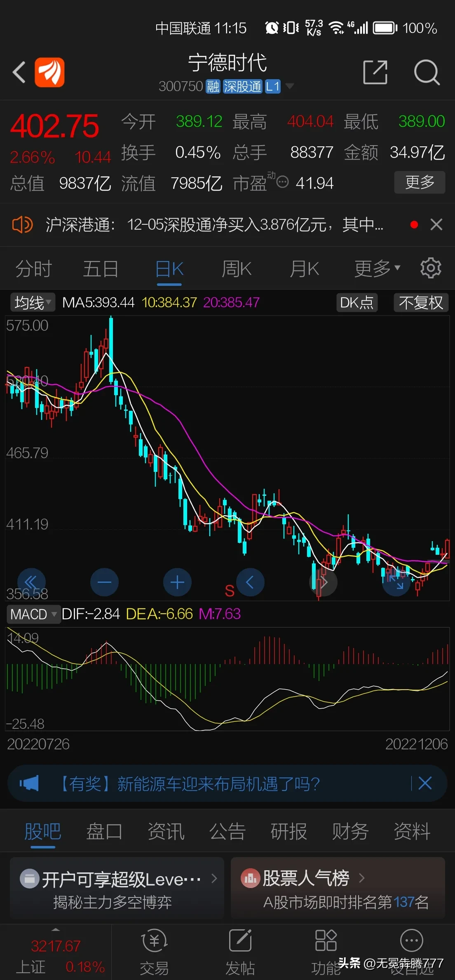Open the 股票人气榜 ranking card
Screen dimensions: 455x980
(338, 888)
